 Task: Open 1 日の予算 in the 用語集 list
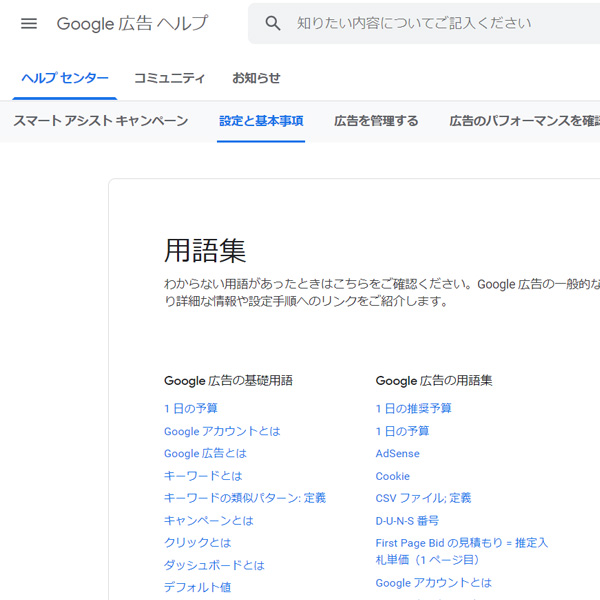(x=403, y=431)
